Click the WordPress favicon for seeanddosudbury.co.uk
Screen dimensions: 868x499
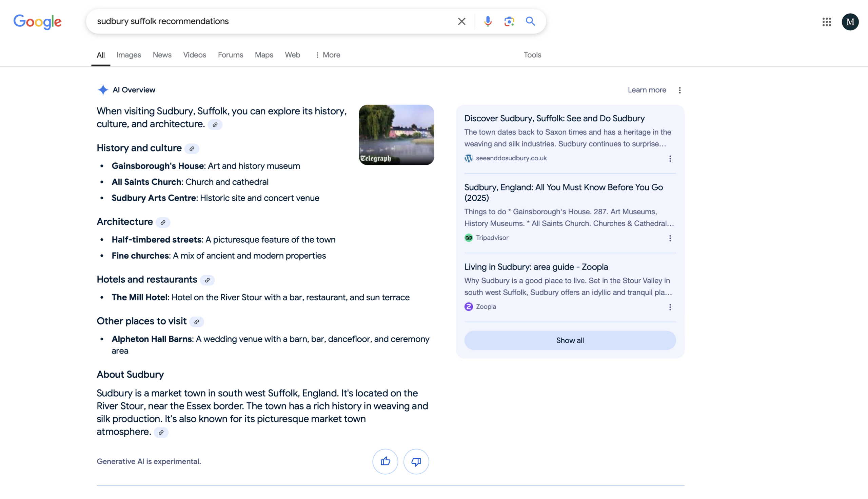[469, 158]
